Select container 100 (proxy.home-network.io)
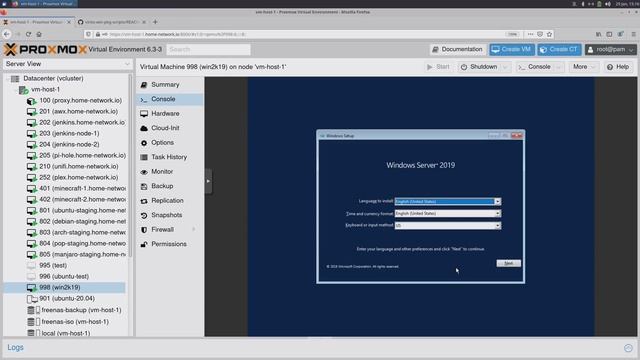This screenshot has height=360, width=640. click(80, 100)
